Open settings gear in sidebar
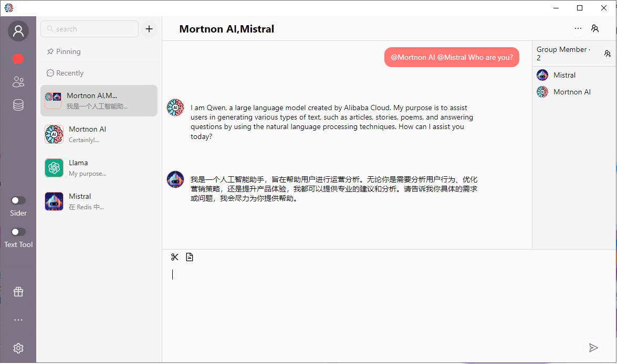The width and height of the screenshot is (617, 364). pos(18,348)
